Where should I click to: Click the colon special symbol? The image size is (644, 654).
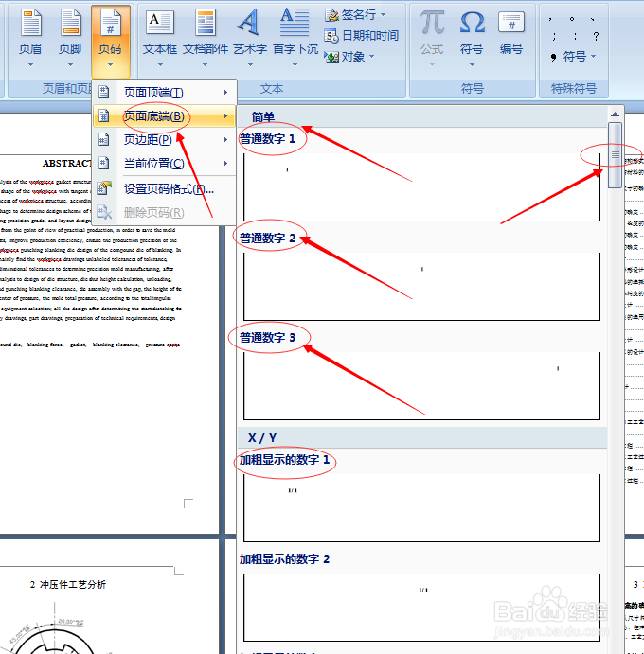(x=576, y=36)
